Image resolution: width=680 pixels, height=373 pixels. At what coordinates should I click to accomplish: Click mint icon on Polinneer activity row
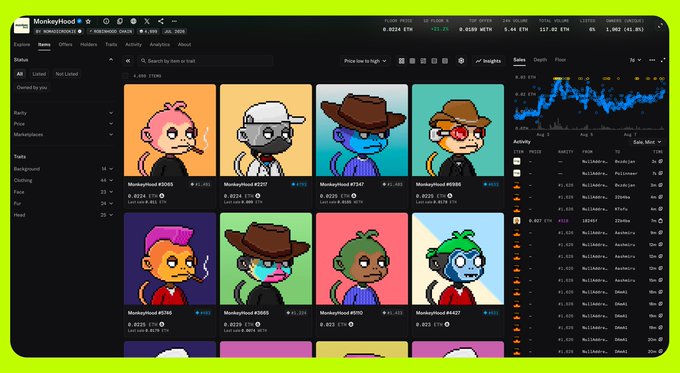click(660, 173)
